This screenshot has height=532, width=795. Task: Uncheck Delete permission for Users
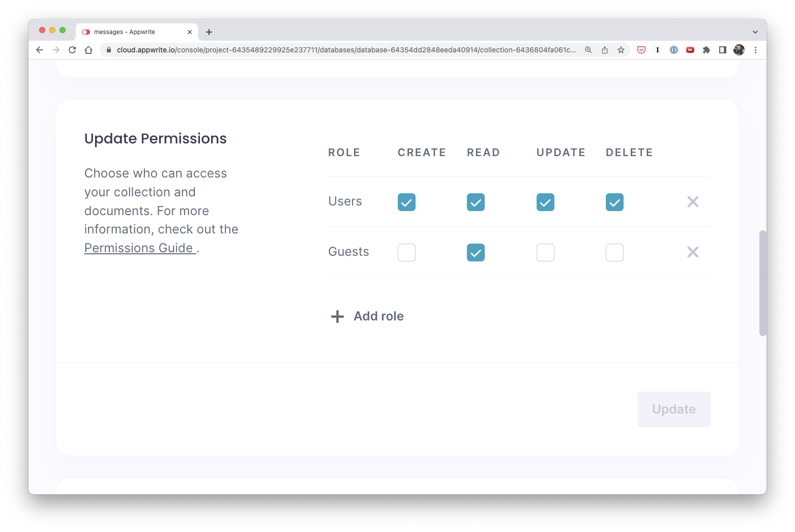coord(614,202)
